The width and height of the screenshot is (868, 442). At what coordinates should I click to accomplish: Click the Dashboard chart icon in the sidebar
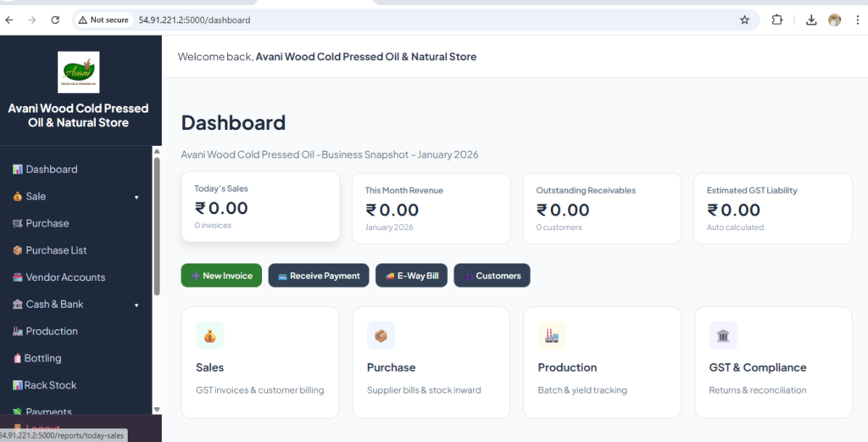pyautogui.click(x=18, y=170)
